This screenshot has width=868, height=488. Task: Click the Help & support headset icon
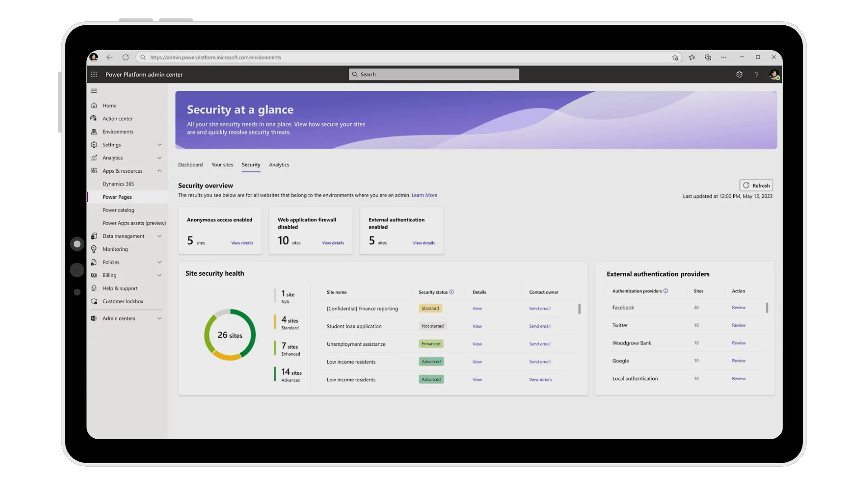(x=94, y=288)
